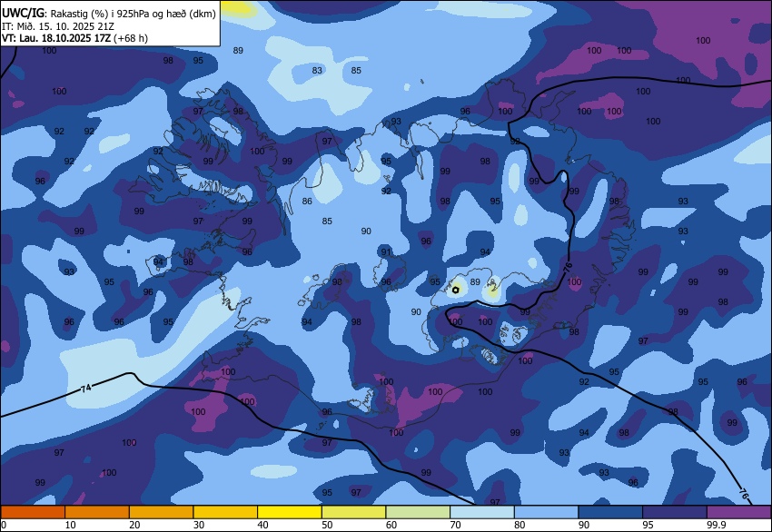Click the 20–30 legend color swatch

tap(161, 512)
